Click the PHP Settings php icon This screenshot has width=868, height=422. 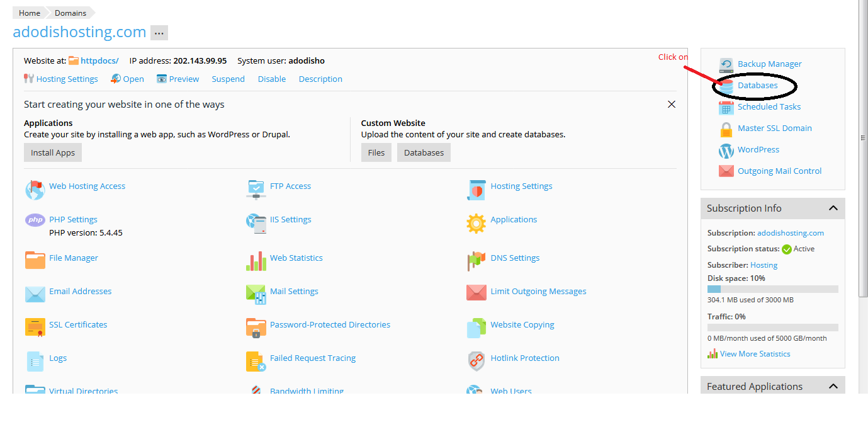(35, 220)
